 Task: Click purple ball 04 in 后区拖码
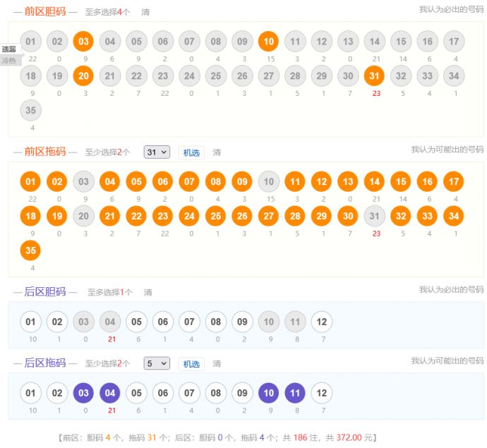pos(110,393)
